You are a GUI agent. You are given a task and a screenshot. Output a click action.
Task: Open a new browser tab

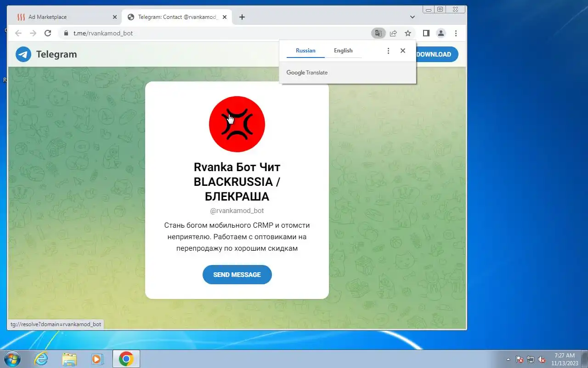[x=242, y=17]
